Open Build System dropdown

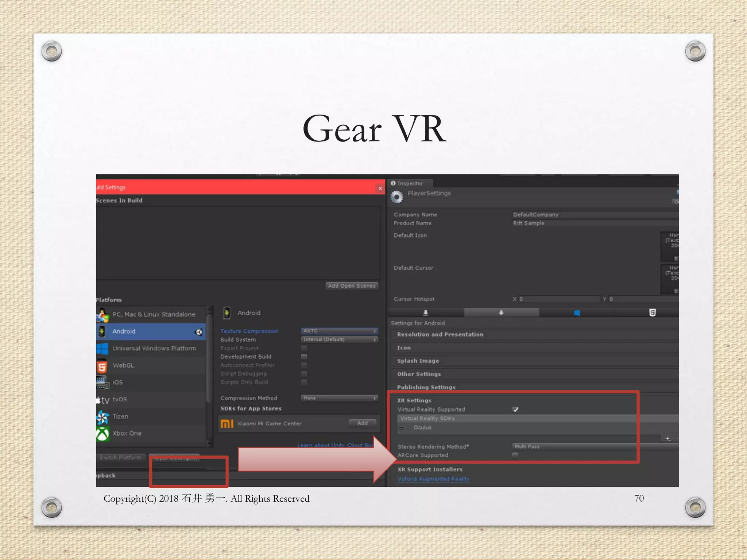point(340,339)
